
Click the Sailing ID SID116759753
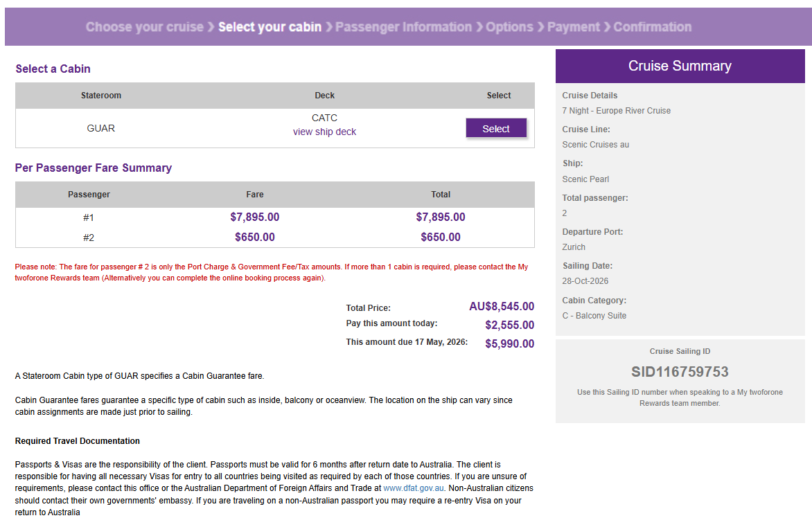(679, 372)
